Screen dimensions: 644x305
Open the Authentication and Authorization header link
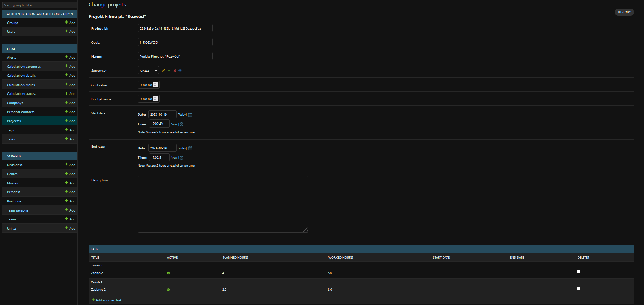40,14
